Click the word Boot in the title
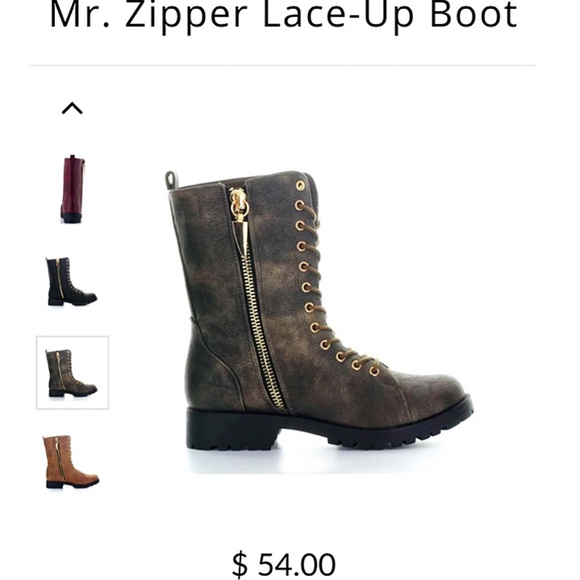The width and height of the screenshot is (580, 580). (x=474, y=14)
